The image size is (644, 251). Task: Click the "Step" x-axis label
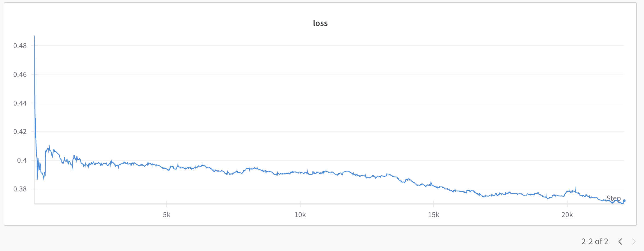tap(613, 198)
